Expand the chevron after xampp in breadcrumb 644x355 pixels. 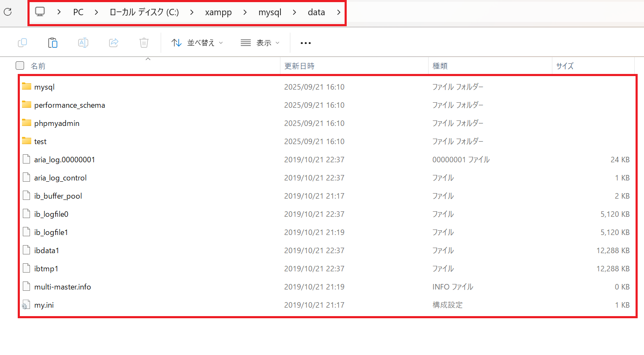pos(245,12)
